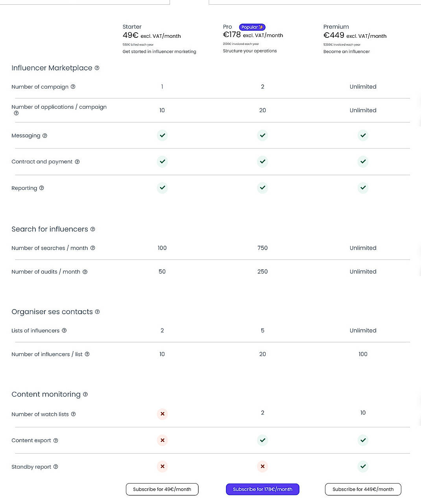421x504 pixels.
Task: Switch to the left tab at the top
Action: [x=85, y=2]
